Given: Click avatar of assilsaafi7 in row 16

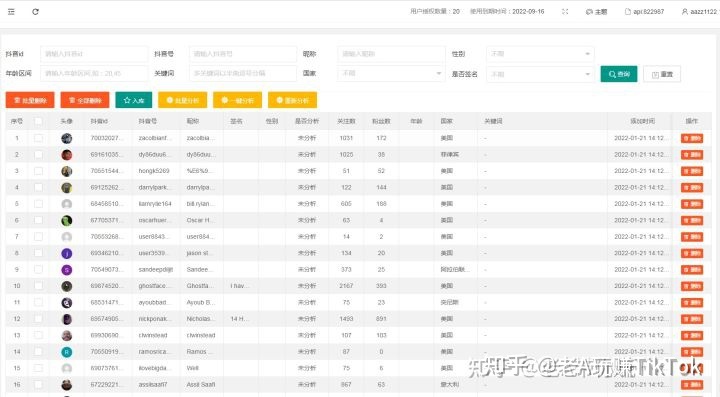Looking at the screenshot, I should tap(67, 385).
